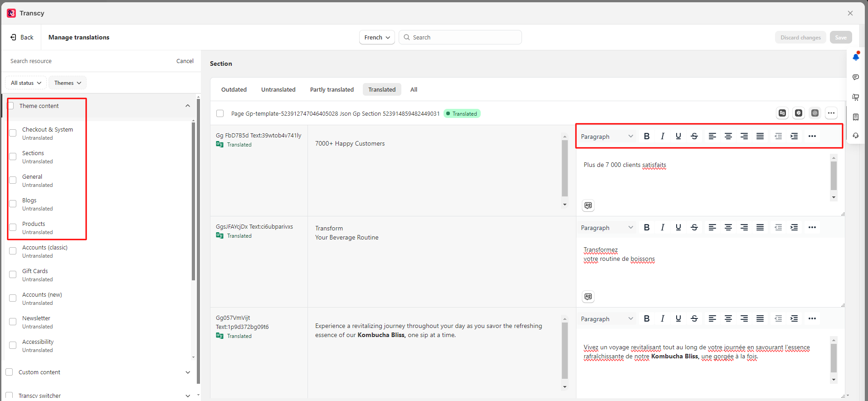Image resolution: width=868 pixels, height=401 pixels.
Task: Underline text in second editor toolbar
Action: [678, 227]
